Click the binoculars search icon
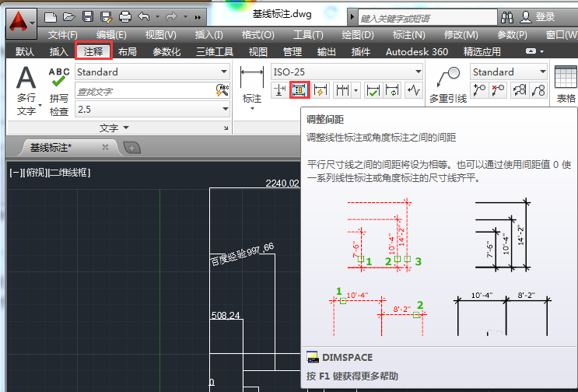 tap(507, 17)
